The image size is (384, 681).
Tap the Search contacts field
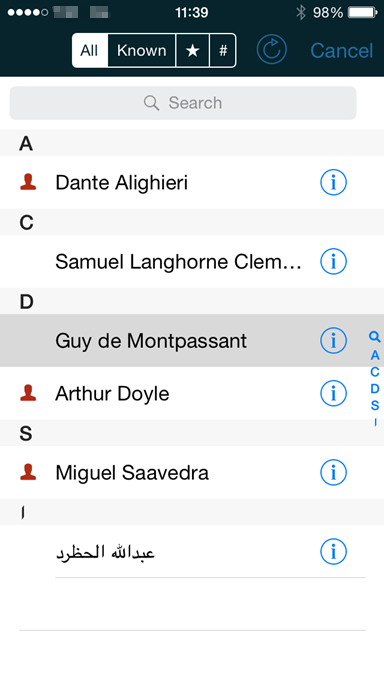tap(183, 103)
